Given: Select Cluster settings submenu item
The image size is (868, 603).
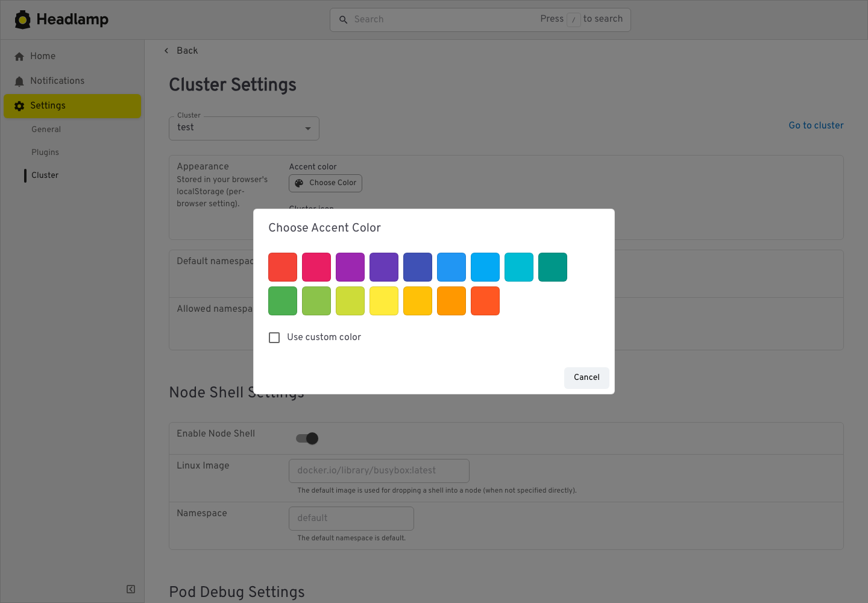Looking at the screenshot, I should pos(45,175).
